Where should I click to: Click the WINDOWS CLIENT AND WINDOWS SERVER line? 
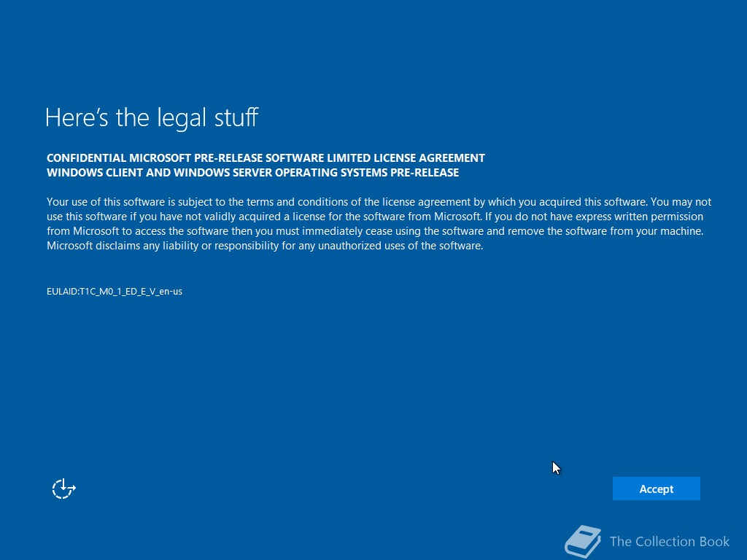point(253,173)
